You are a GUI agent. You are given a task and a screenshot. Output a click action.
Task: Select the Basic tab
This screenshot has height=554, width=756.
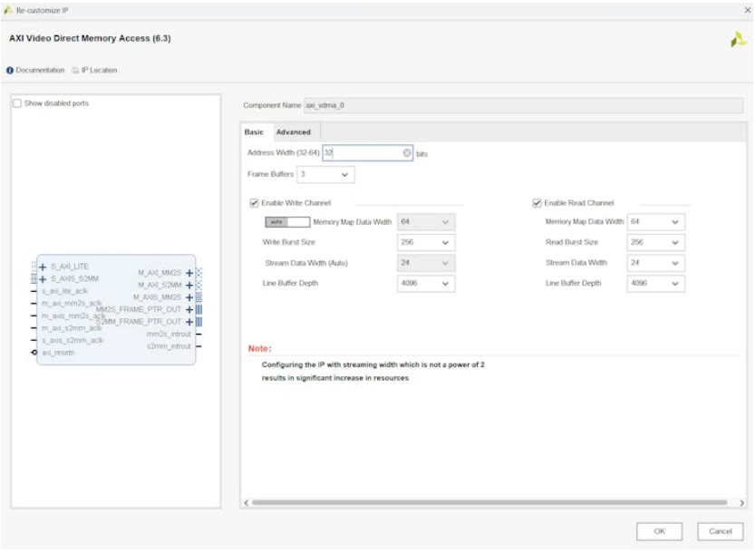[x=254, y=132]
